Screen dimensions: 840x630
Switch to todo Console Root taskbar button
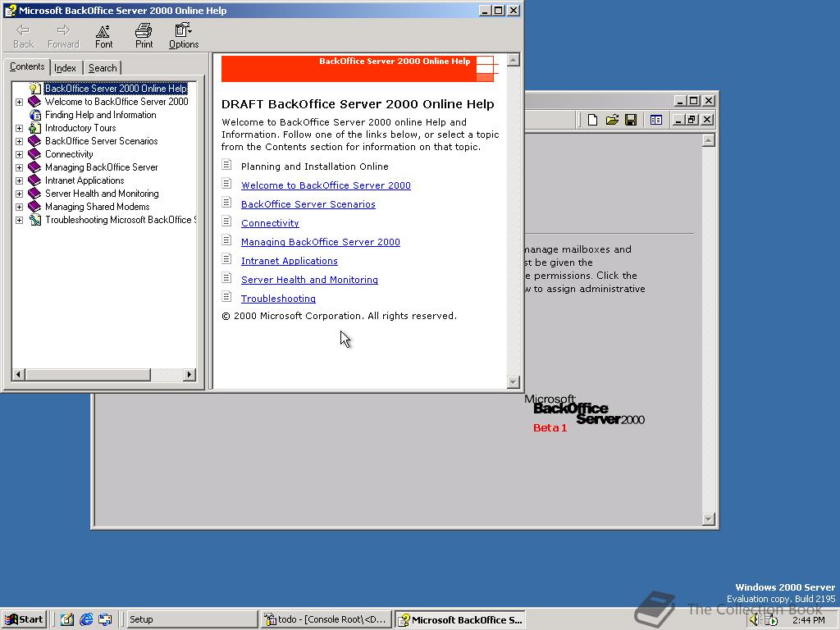(326, 620)
